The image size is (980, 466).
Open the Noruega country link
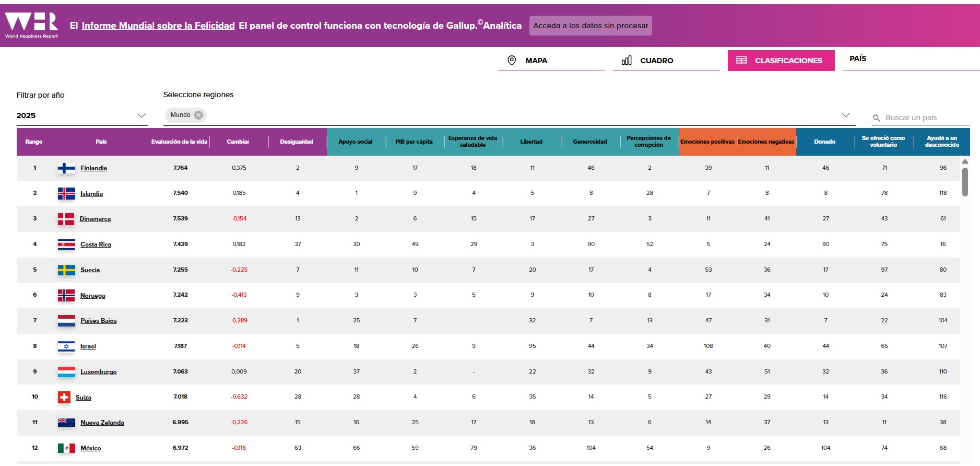point(92,296)
